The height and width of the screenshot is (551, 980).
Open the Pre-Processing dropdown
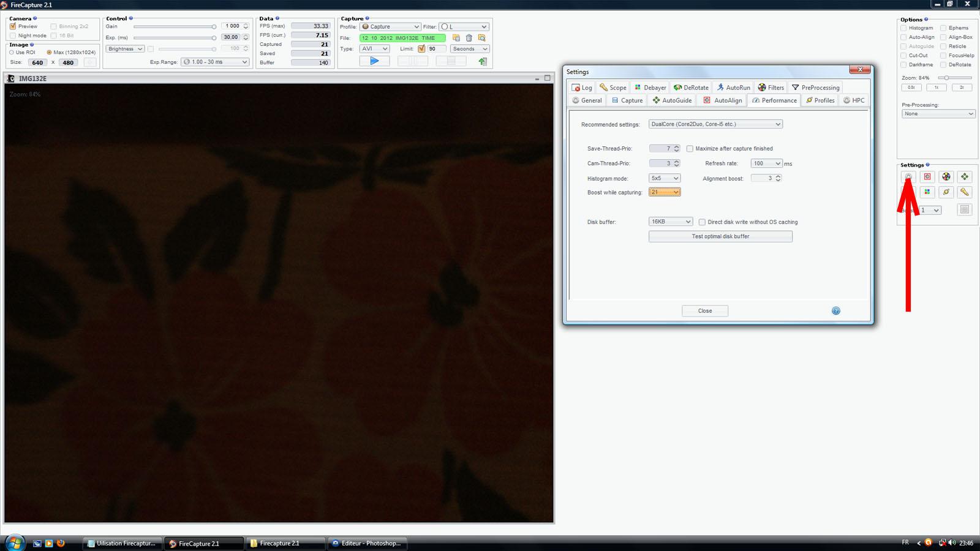tap(938, 114)
